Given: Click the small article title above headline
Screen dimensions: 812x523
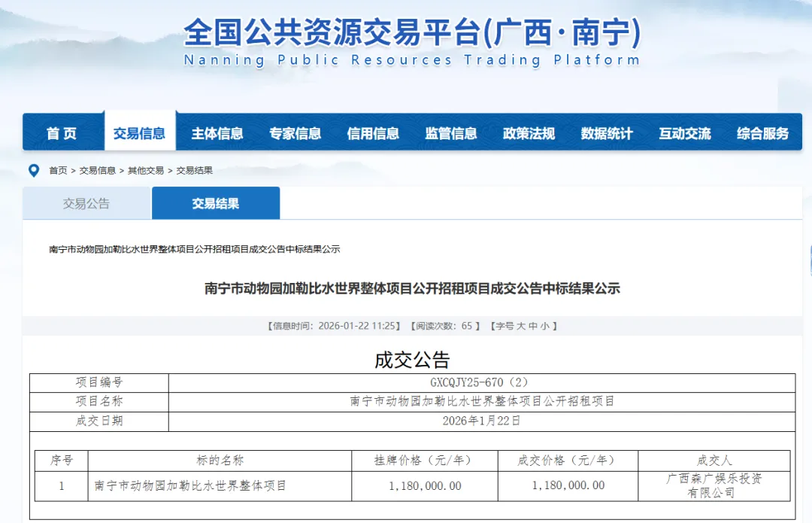Looking at the screenshot, I should (x=195, y=249).
